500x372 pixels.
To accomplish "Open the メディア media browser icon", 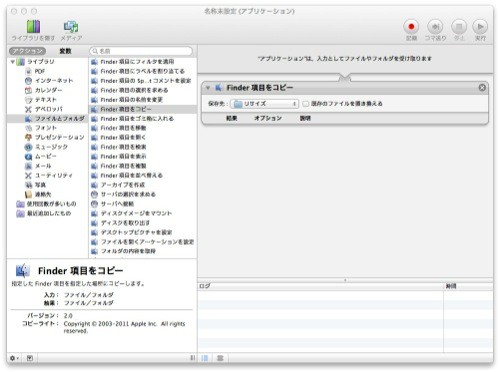I will [71, 27].
